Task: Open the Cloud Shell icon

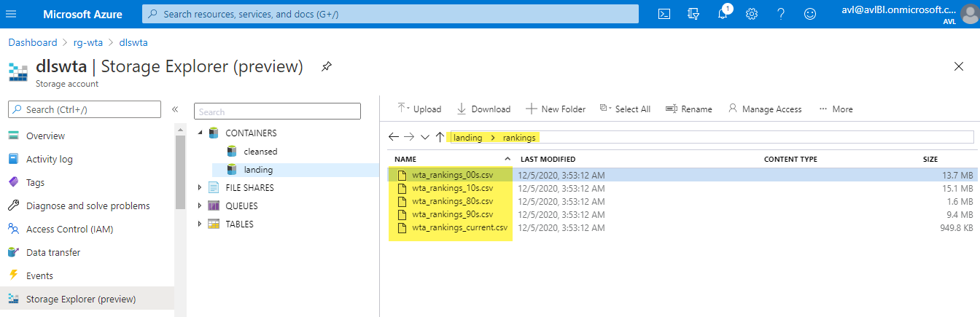Action: [x=664, y=14]
